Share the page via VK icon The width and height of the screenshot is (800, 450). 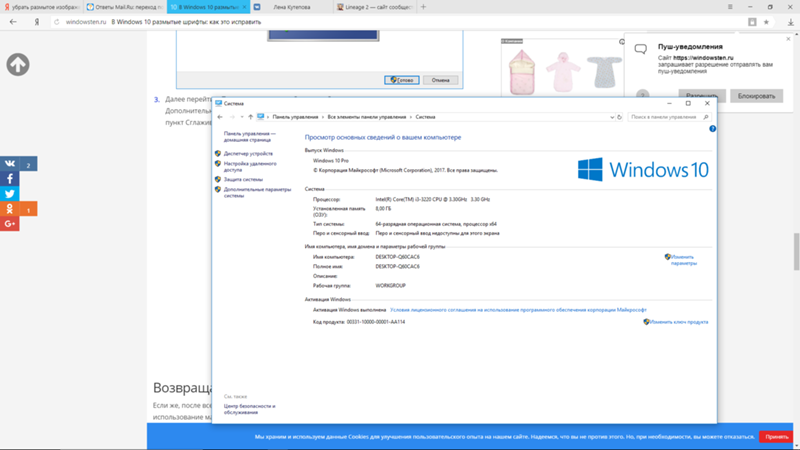(x=10, y=164)
